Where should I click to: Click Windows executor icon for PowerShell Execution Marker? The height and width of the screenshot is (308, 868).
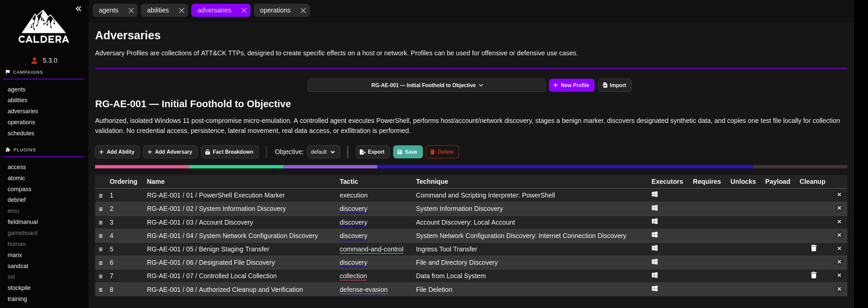[x=654, y=194]
